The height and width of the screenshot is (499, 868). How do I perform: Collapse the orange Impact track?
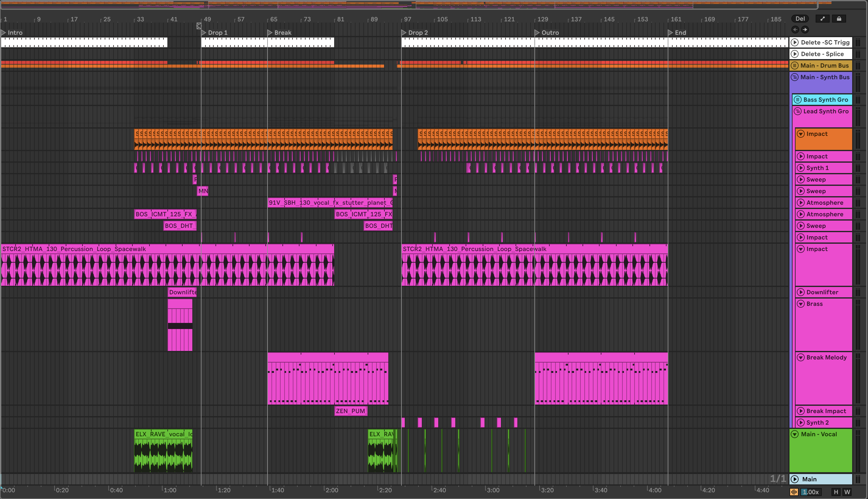click(x=800, y=134)
